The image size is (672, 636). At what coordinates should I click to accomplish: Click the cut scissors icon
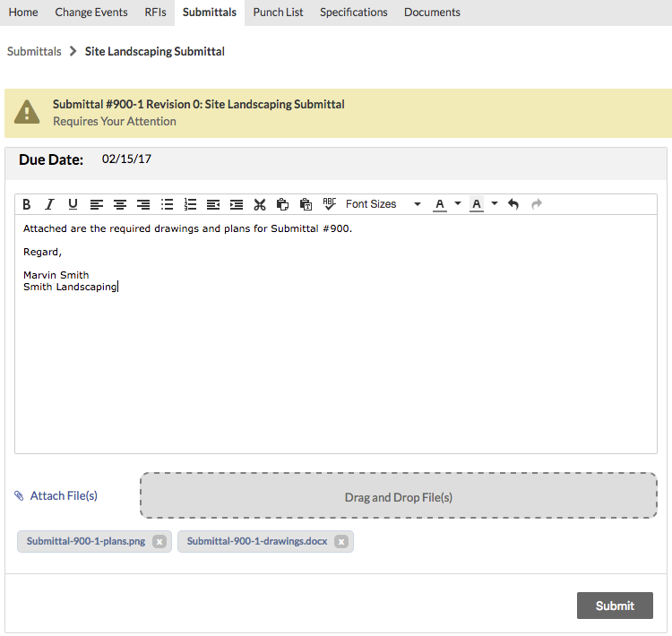(260, 204)
